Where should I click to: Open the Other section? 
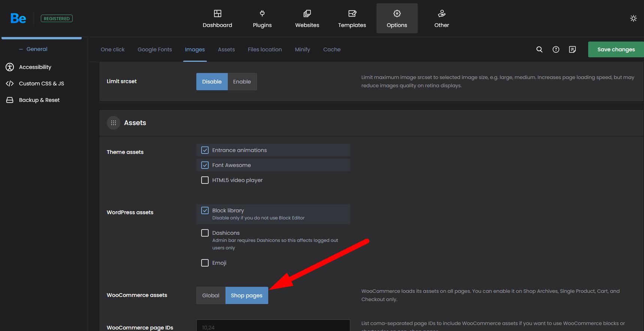(x=442, y=18)
